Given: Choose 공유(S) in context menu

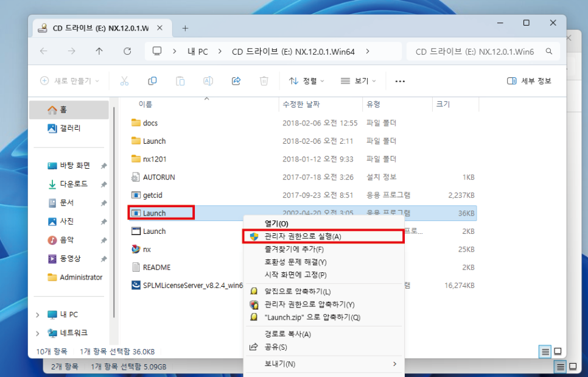Looking at the screenshot, I should (x=324, y=347).
